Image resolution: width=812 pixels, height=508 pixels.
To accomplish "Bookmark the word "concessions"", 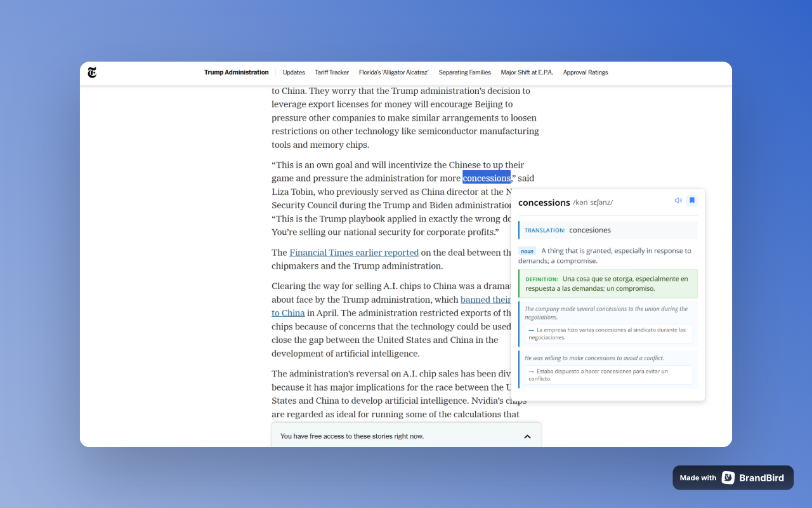I will 692,200.
